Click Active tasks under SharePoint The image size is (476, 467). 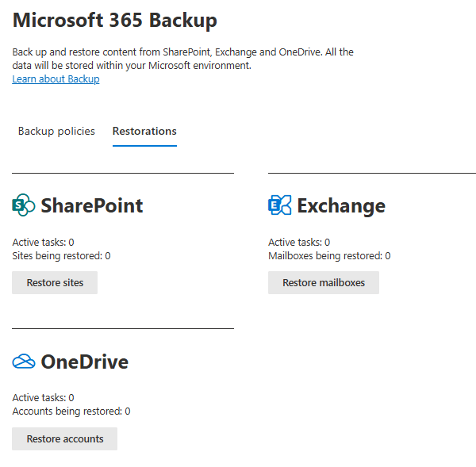pos(43,243)
